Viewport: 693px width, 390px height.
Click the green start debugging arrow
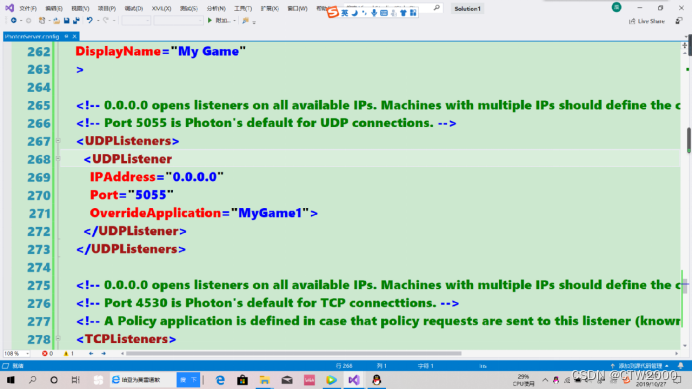[x=210, y=20]
